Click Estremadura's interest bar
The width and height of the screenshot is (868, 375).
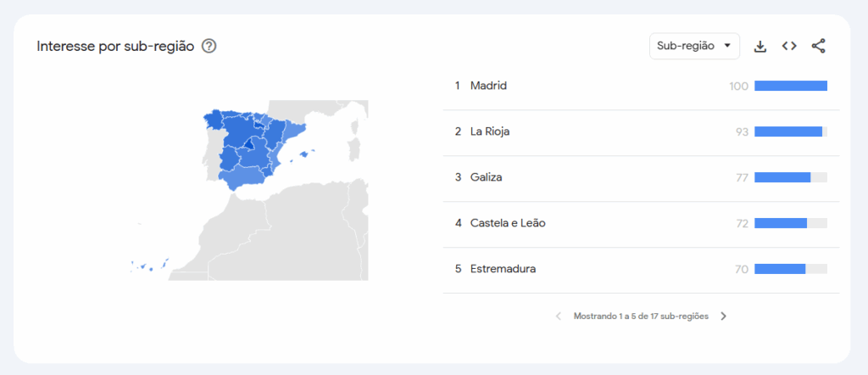pyautogui.click(x=780, y=269)
